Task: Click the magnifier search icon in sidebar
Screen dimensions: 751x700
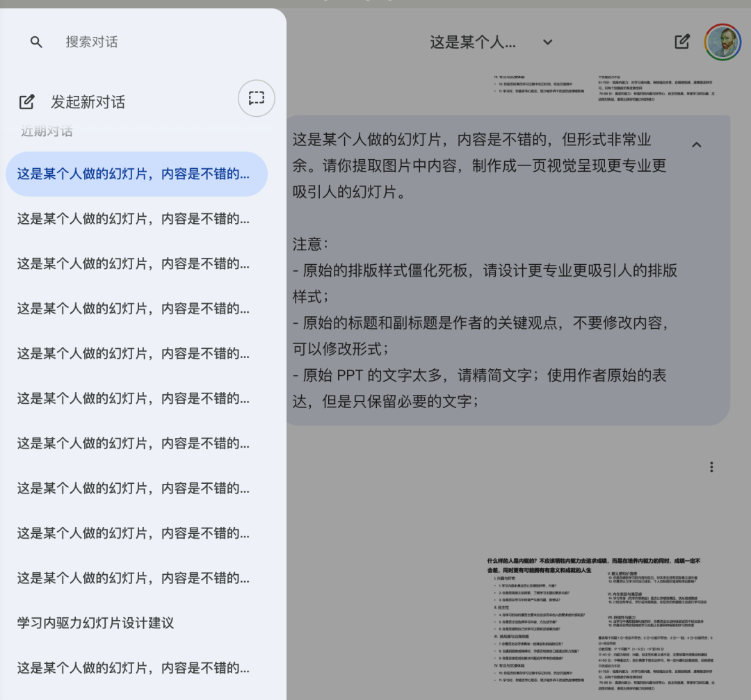Action: 36,42
